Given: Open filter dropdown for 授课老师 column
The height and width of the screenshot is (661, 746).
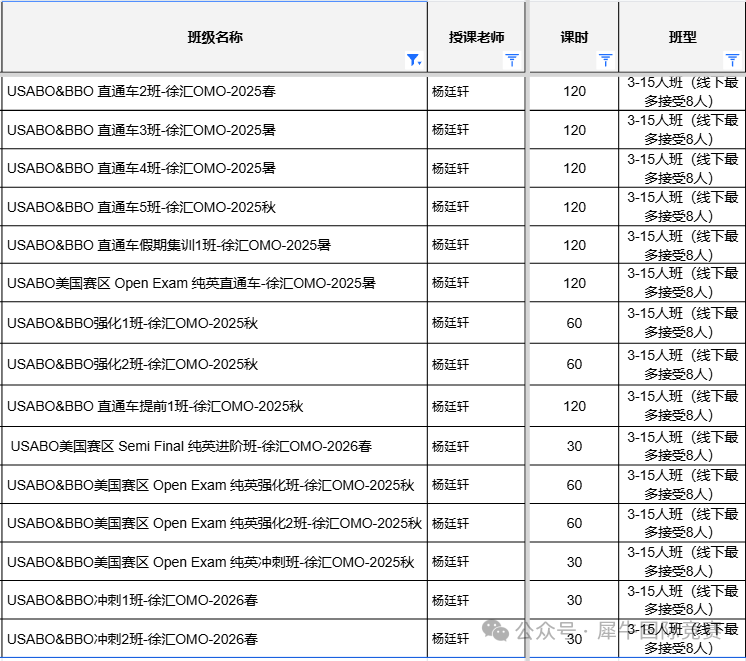Looking at the screenshot, I should coord(512,60).
